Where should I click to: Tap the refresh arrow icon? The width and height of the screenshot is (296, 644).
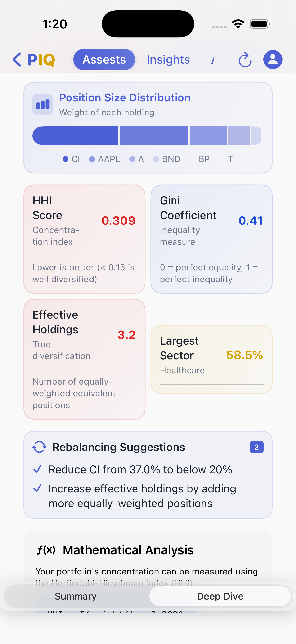coord(245,60)
